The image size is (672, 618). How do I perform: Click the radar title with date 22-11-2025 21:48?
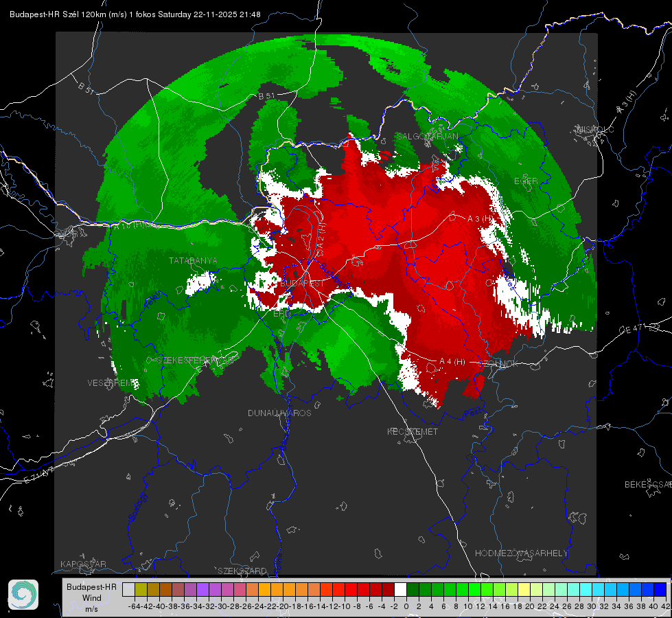[135, 14]
